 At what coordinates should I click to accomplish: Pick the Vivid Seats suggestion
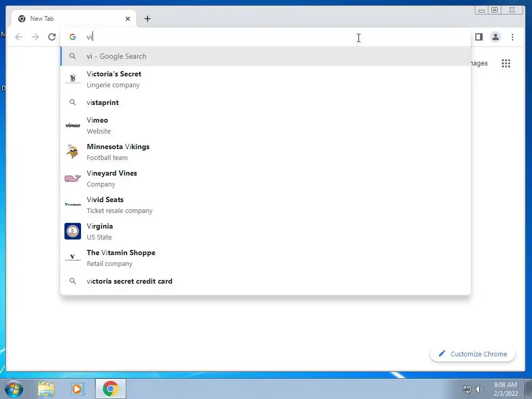click(x=265, y=205)
